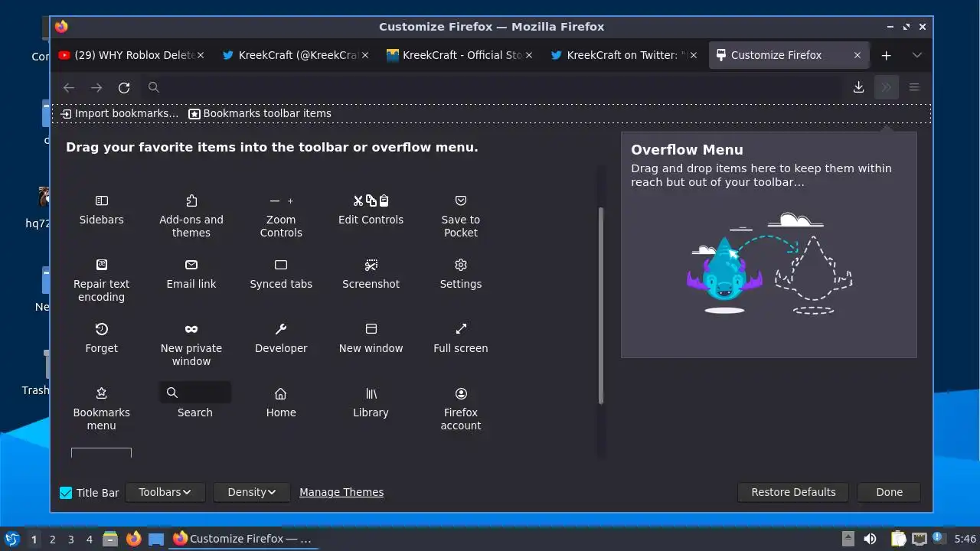This screenshot has width=980, height=551.
Task: Click the clipboard tray icon
Action: pyautogui.click(x=898, y=539)
